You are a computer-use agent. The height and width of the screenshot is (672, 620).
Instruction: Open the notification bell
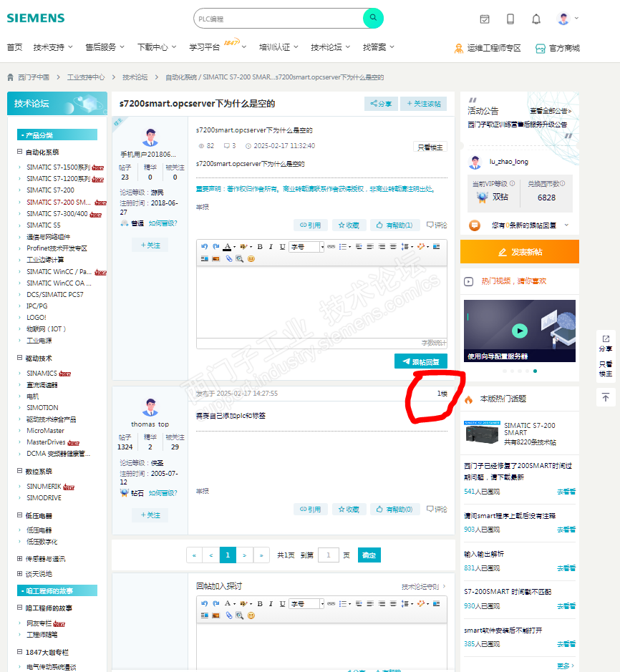tap(536, 19)
